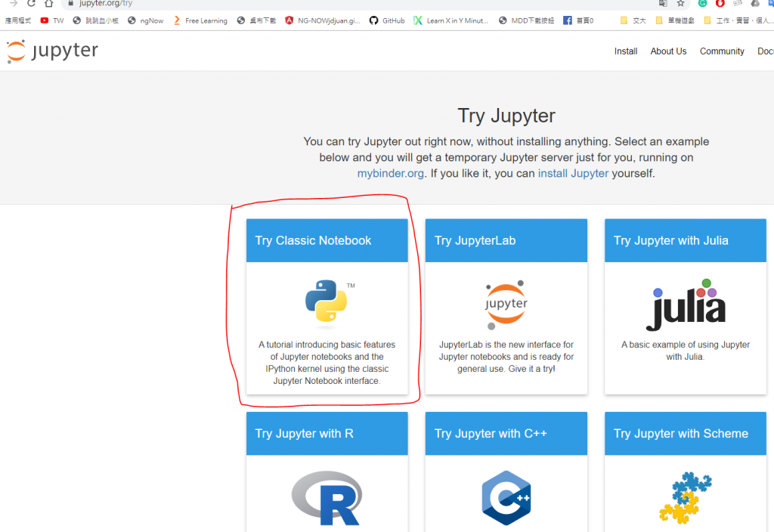Open the Install menu item

[625, 51]
